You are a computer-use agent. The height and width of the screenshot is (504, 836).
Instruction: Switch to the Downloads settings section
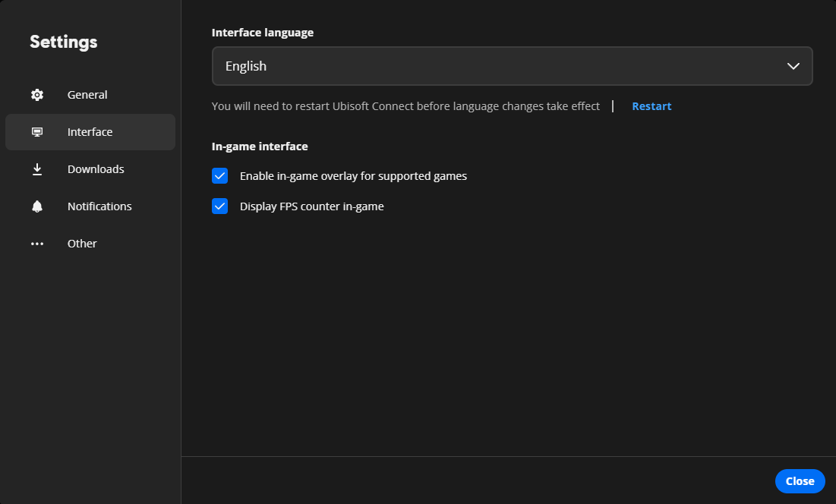[96, 169]
